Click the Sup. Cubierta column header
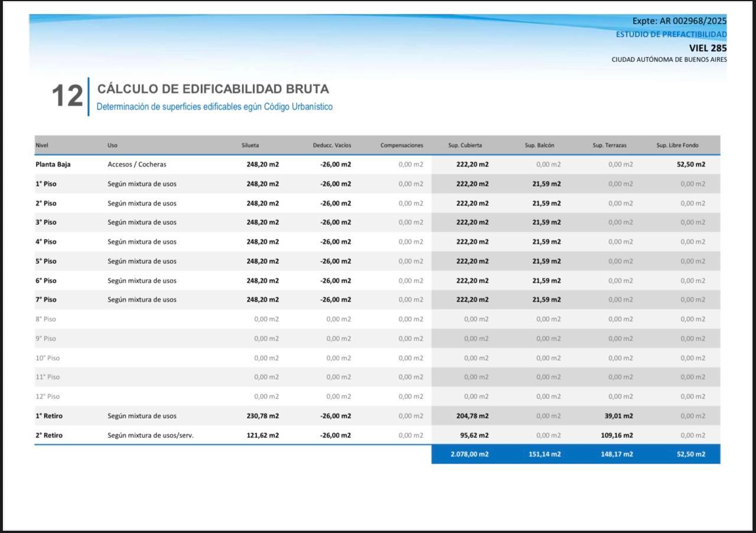756x533 pixels. pyautogui.click(x=465, y=145)
